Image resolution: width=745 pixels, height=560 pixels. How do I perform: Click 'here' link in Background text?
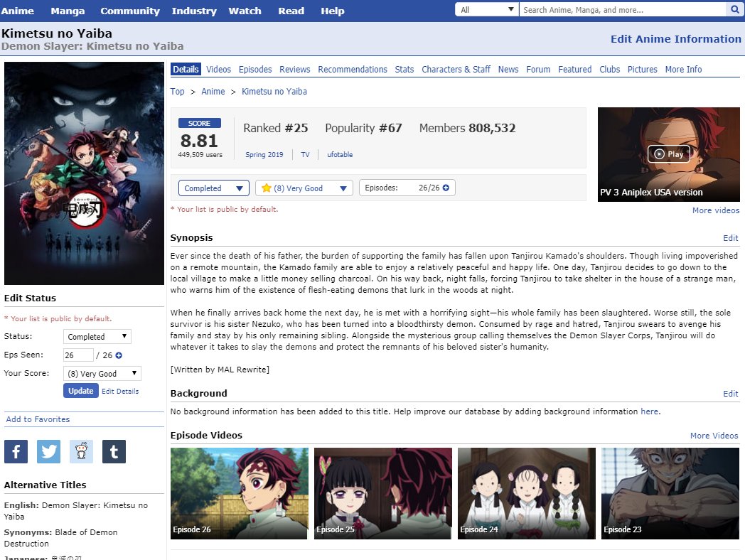[650, 411]
